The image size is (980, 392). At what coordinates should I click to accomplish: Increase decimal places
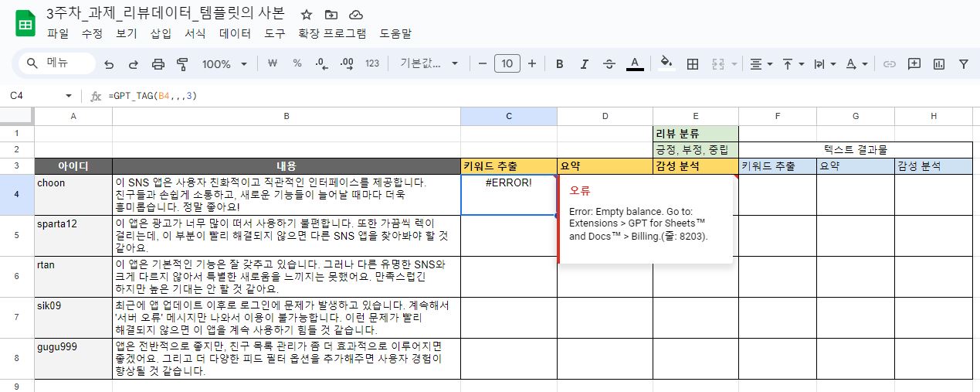click(347, 63)
